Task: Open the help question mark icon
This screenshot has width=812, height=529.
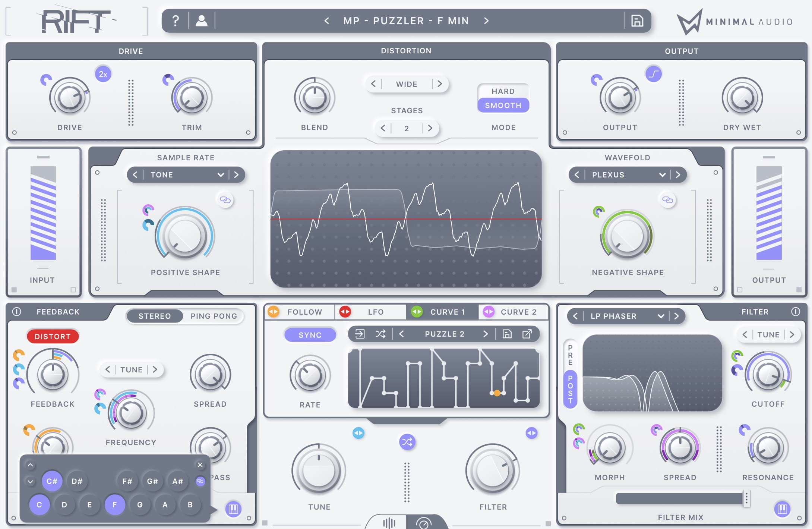Action: click(x=176, y=21)
